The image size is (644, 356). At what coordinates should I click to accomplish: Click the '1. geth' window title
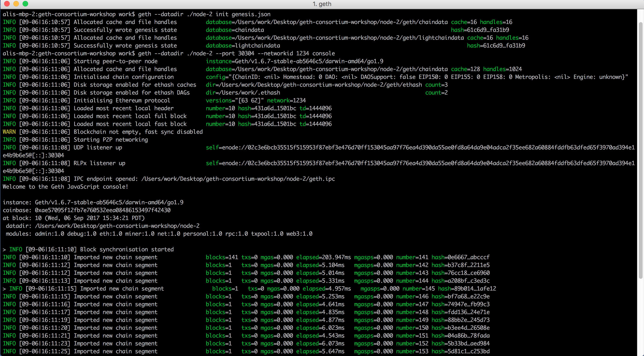click(x=322, y=4)
